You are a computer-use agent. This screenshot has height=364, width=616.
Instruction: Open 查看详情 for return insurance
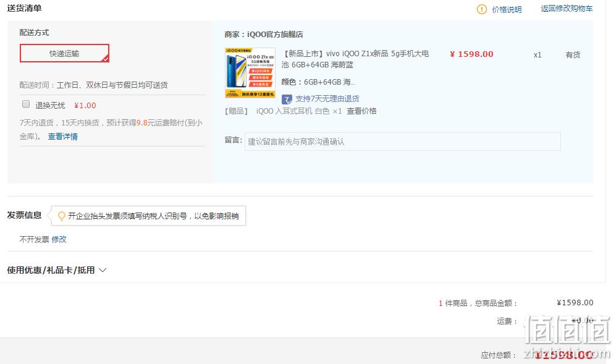(x=63, y=137)
